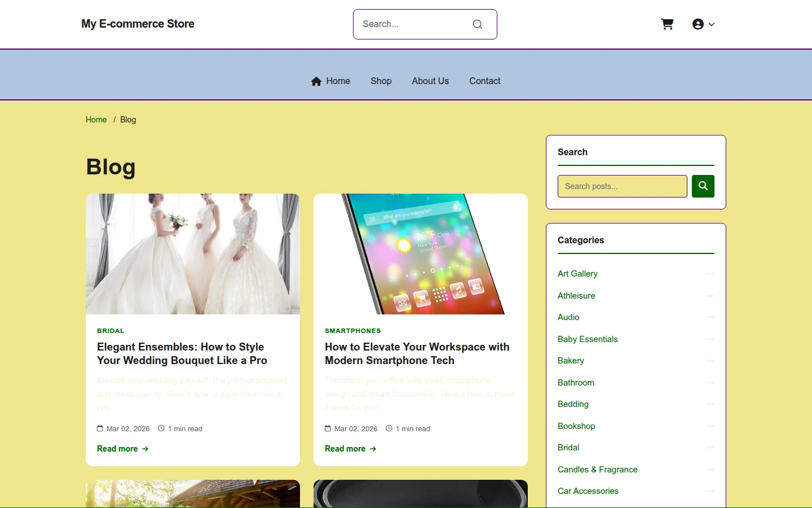
Task: Click the magnifier icon in header search
Action: pyautogui.click(x=478, y=24)
